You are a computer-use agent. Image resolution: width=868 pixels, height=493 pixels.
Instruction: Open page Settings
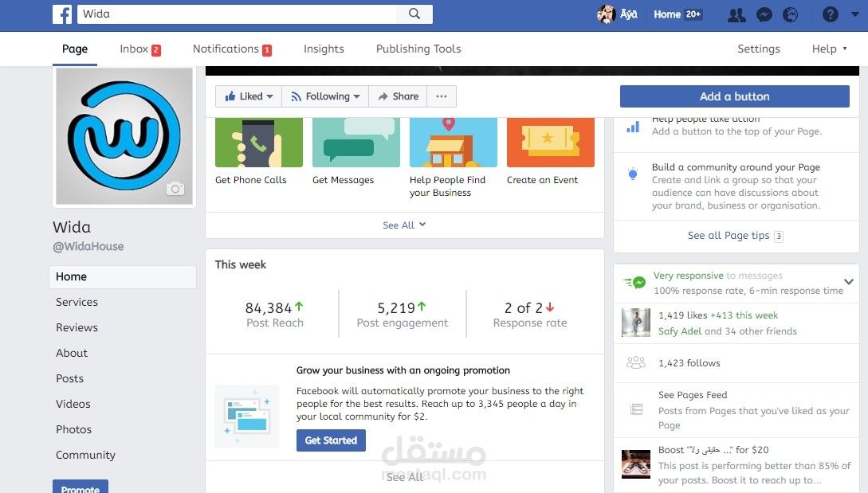point(758,49)
